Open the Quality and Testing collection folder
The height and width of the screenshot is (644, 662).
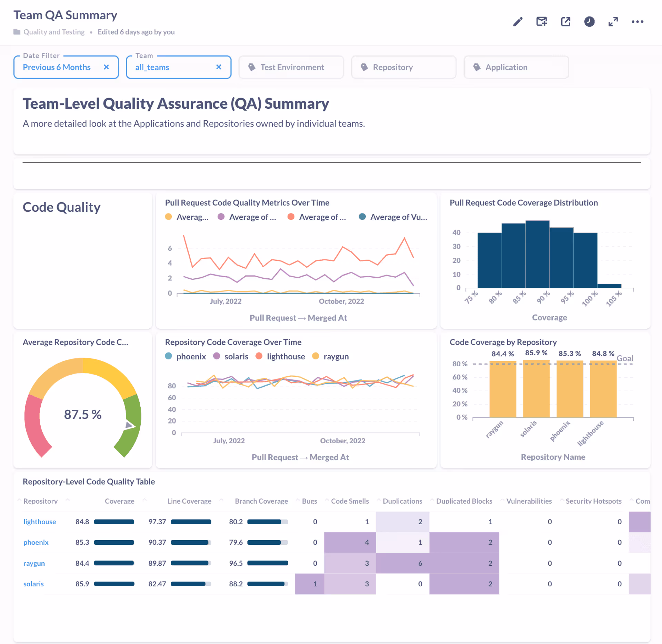point(54,32)
